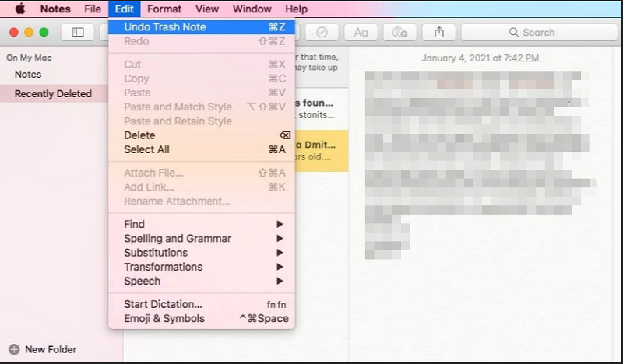Select the Notes folder in the sidebar

28,74
